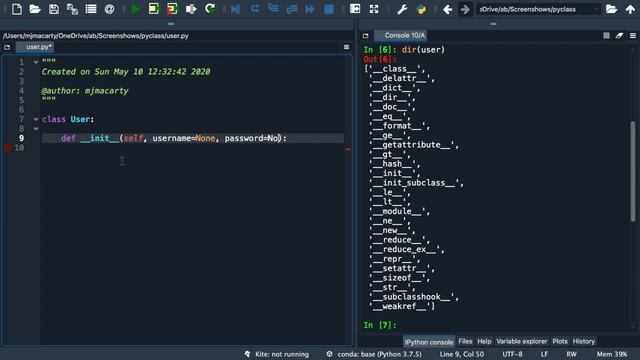Open the PYTHONPATH manager

point(421,9)
